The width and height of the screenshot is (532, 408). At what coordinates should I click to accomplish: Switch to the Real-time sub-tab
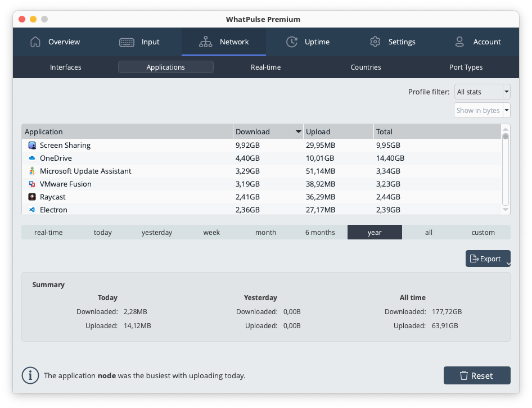pyautogui.click(x=265, y=67)
